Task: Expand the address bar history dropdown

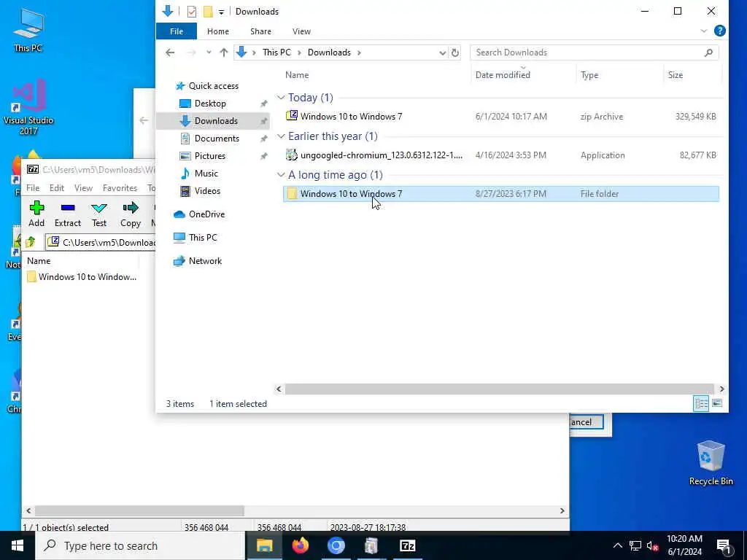Action: [x=442, y=52]
